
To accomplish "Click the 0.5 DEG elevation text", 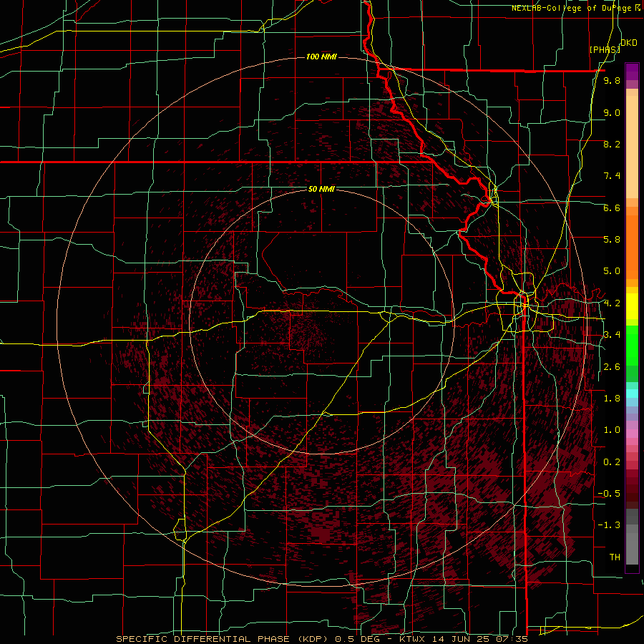I will (x=357, y=639).
